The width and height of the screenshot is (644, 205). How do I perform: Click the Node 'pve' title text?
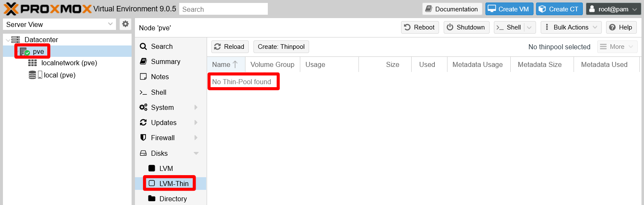click(155, 28)
